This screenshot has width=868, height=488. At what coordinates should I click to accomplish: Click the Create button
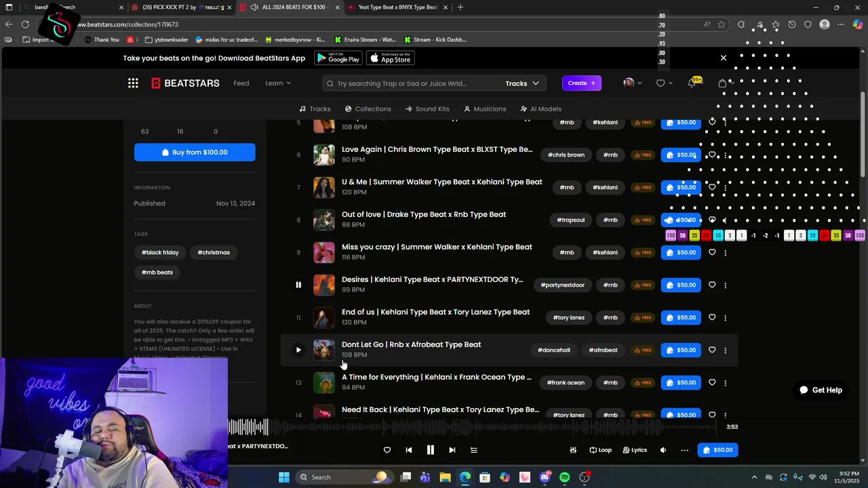click(x=582, y=83)
